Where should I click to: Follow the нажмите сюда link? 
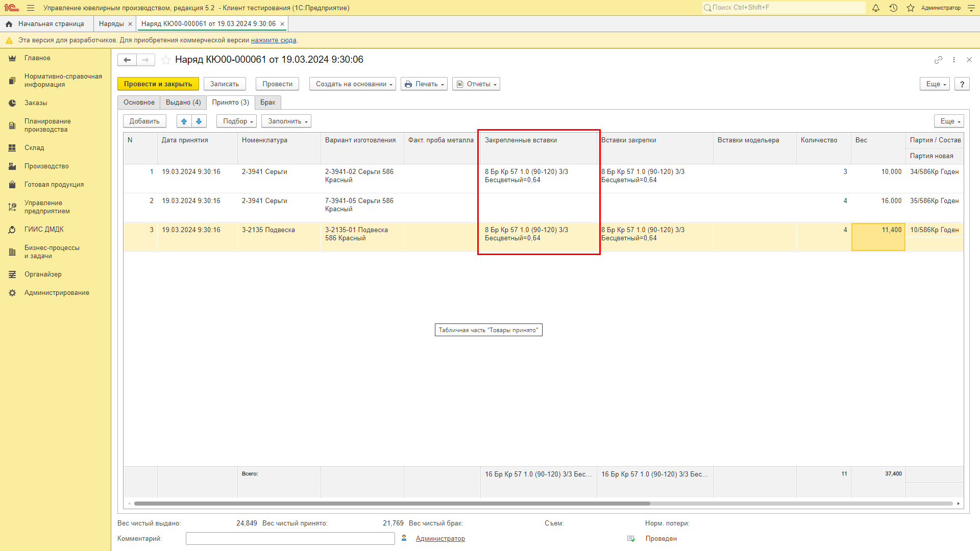(274, 40)
